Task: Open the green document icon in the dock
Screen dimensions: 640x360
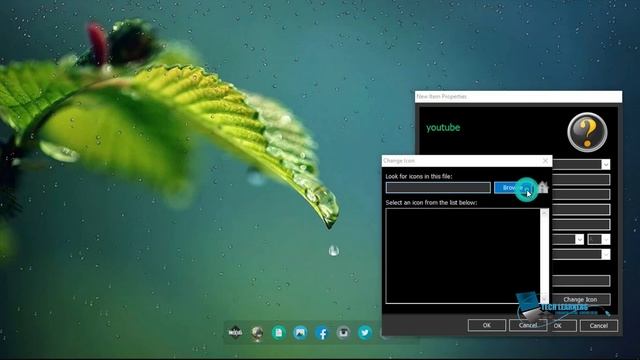Action: click(x=279, y=333)
